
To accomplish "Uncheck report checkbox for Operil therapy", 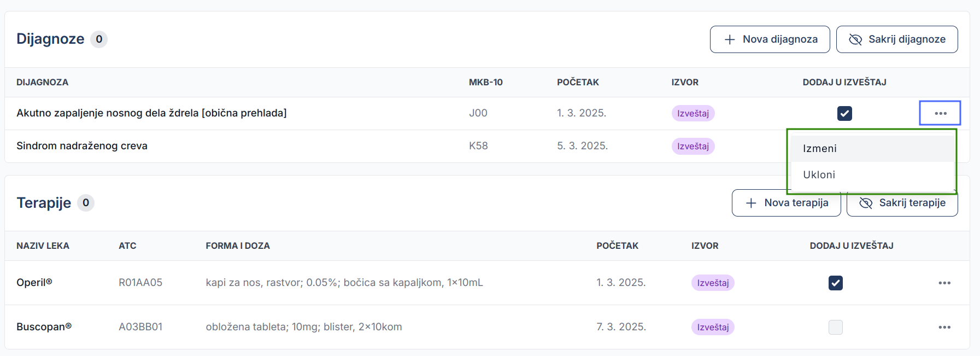I will pyautogui.click(x=836, y=283).
